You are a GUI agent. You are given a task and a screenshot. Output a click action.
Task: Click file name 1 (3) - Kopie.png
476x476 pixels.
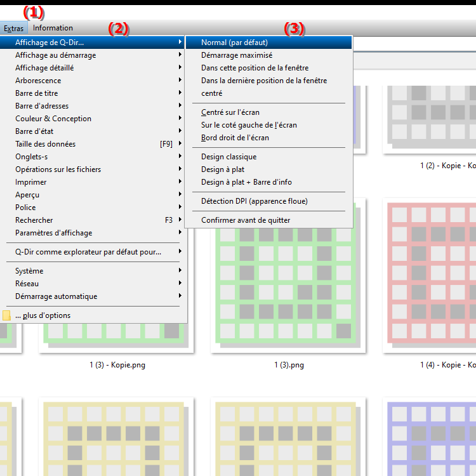(117, 365)
